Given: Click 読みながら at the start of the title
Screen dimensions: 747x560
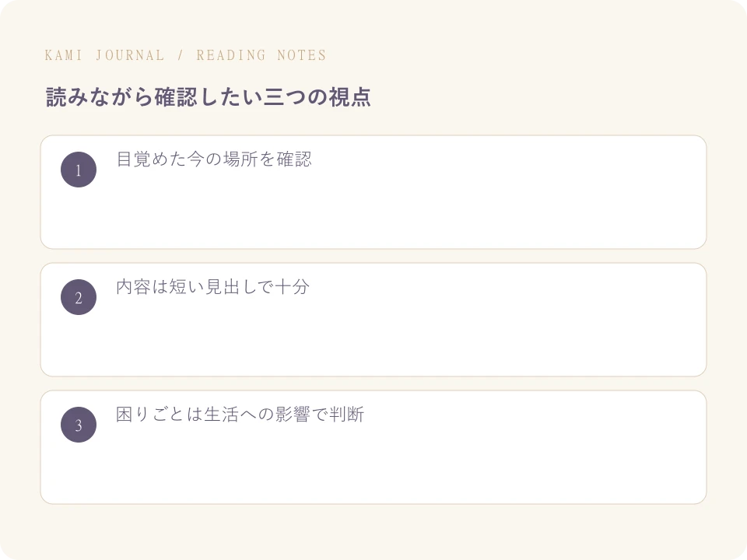Looking at the screenshot, I should point(100,96).
